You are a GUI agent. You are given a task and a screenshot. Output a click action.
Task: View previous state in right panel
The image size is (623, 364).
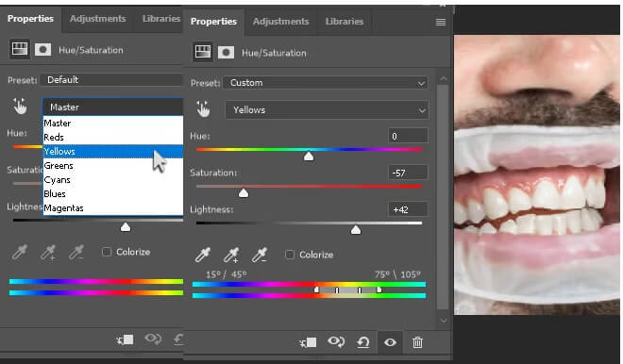click(x=336, y=341)
